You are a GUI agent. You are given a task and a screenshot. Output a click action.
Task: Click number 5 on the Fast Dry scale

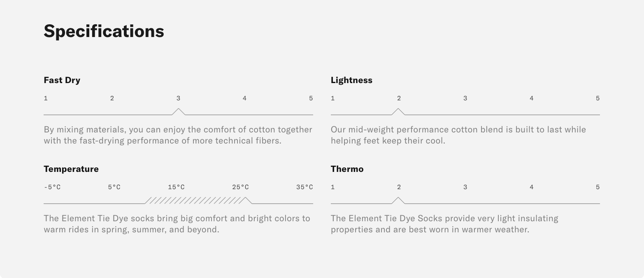coord(311,98)
